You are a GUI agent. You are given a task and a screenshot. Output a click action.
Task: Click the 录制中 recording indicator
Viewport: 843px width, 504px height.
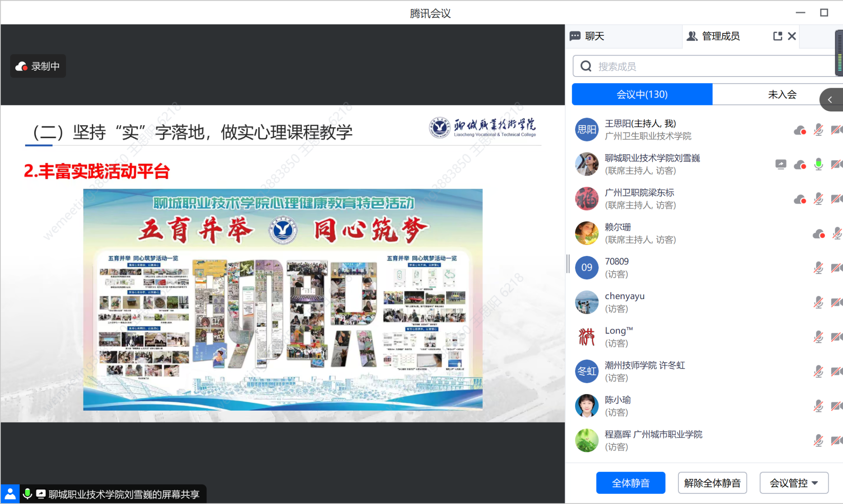pyautogui.click(x=38, y=66)
